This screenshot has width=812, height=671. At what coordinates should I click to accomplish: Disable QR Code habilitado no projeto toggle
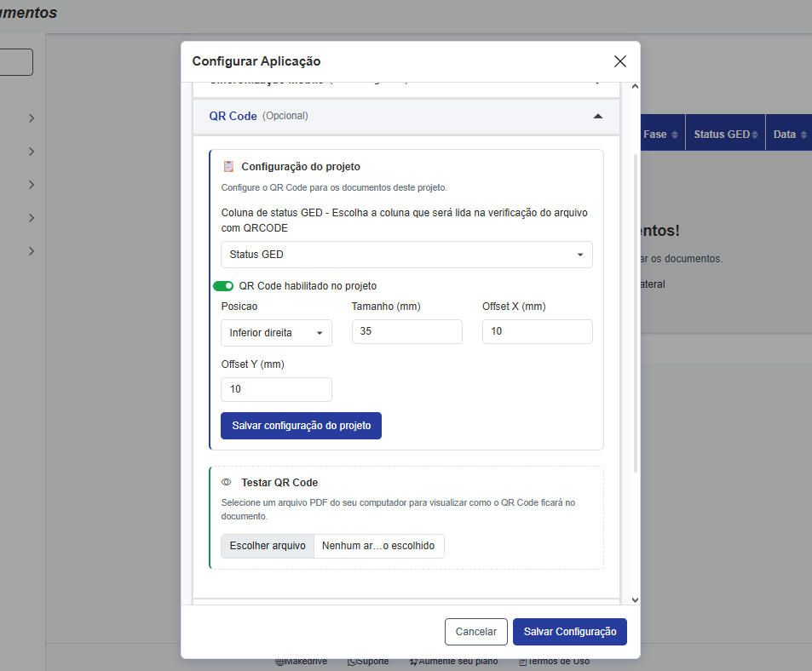[223, 286]
